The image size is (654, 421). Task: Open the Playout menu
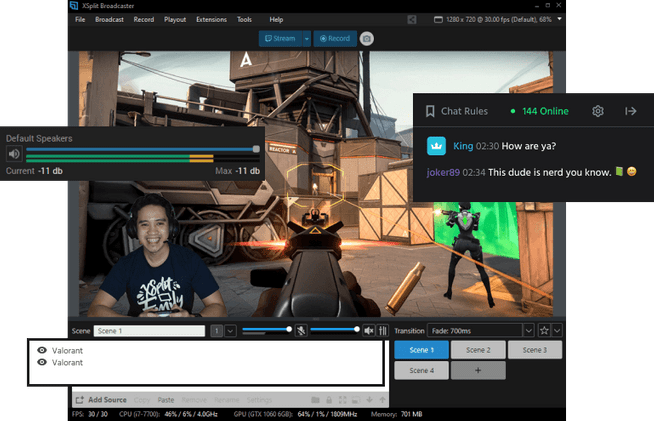(175, 20)
